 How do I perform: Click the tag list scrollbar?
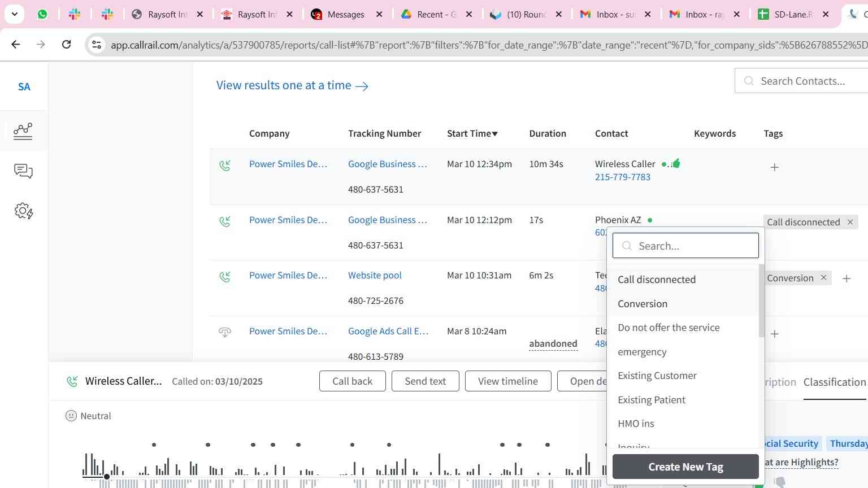(761, 300)
